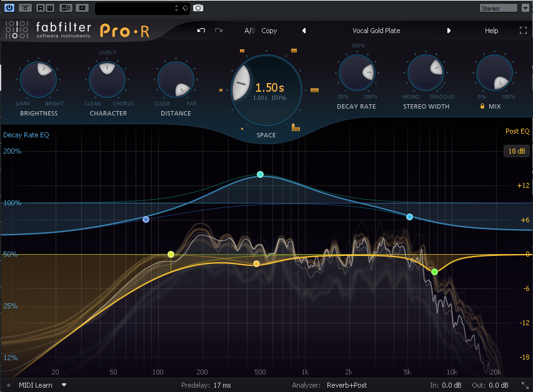Click the Post EQ label

[x=517, y=131]
